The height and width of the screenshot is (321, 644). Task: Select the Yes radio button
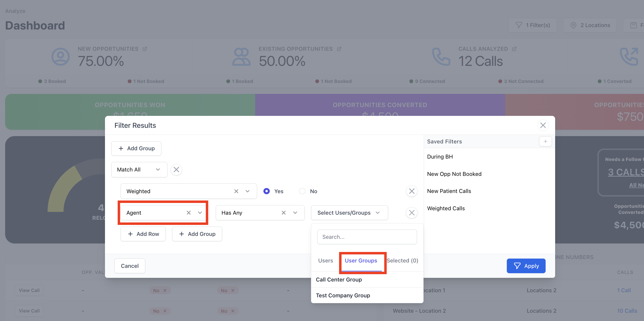pyautogui.click(x=267, y=191)
